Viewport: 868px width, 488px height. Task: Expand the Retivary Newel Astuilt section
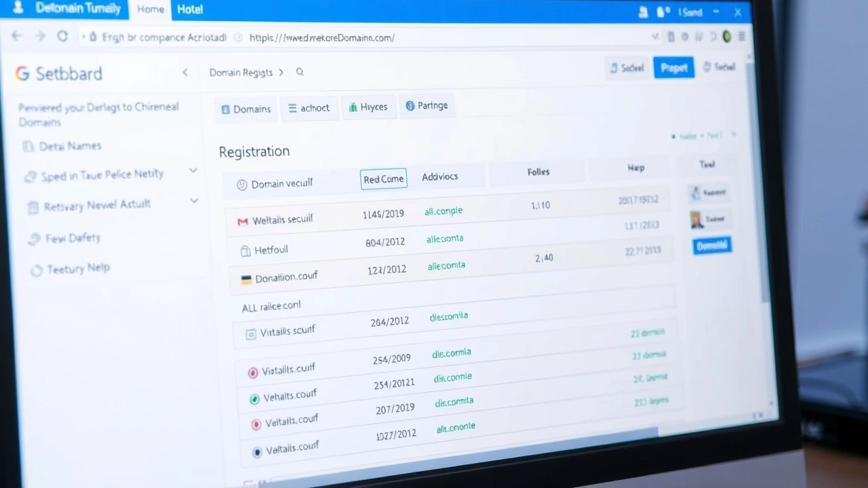195,201
